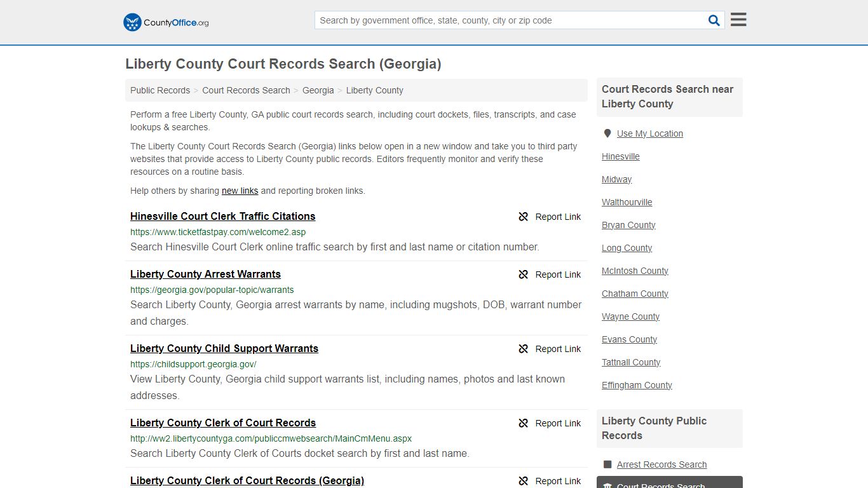Visit the ticketfastpay.com welcome2.asp URL
Image resolution: width=868 pixels, height=488 pixels.
point(218,232)
